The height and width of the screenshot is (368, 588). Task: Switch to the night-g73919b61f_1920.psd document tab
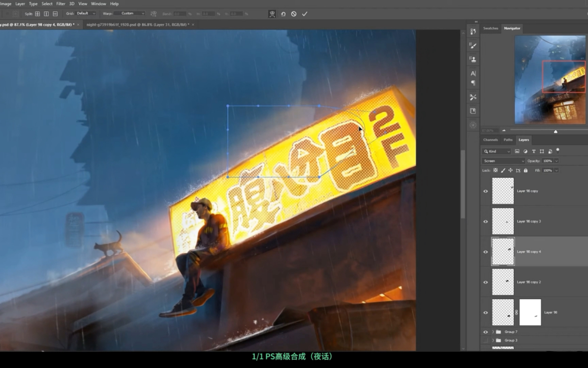[x=138, y=25]
